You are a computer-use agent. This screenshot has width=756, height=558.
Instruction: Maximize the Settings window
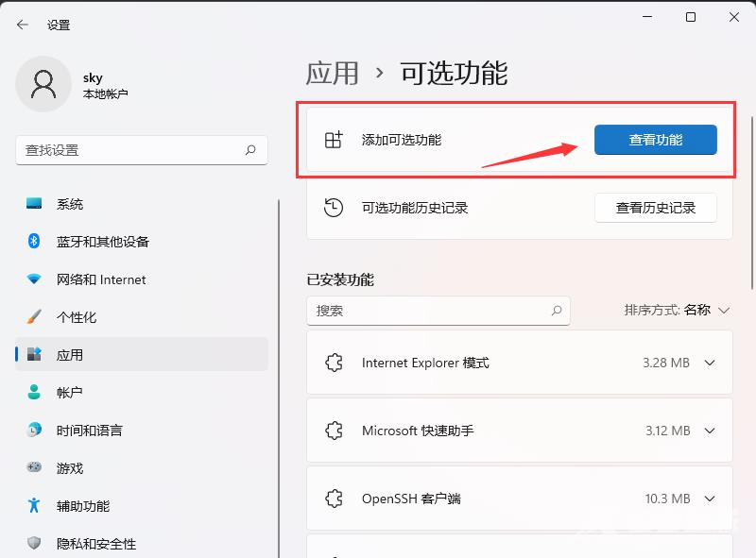tap(691, 17)
